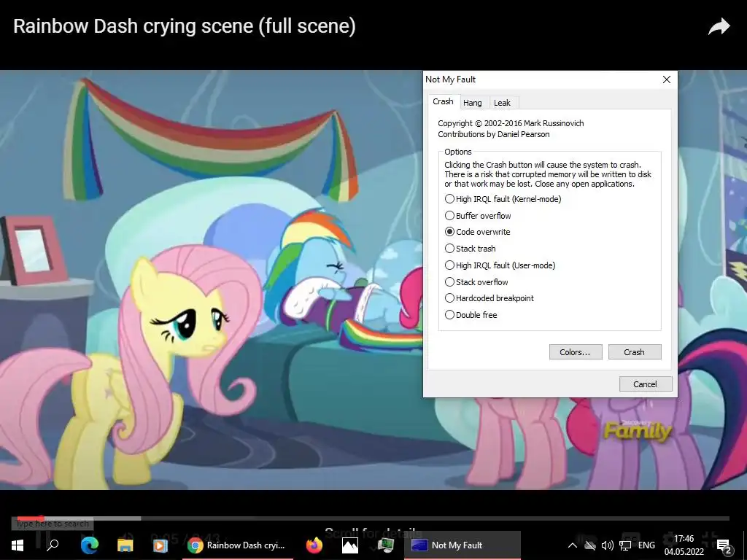
Task: Open the notification center icon
Action: pos(723,545)
